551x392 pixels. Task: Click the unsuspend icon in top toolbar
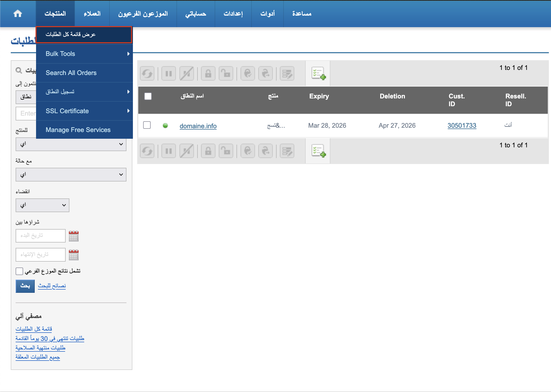tap(187, 73)
